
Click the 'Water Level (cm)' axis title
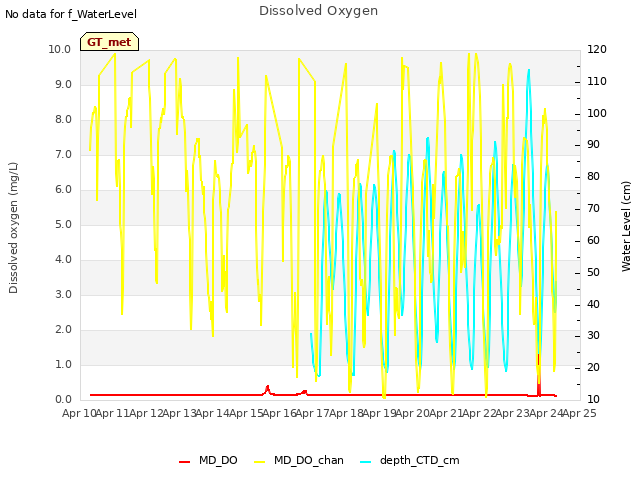click(626, 226)
